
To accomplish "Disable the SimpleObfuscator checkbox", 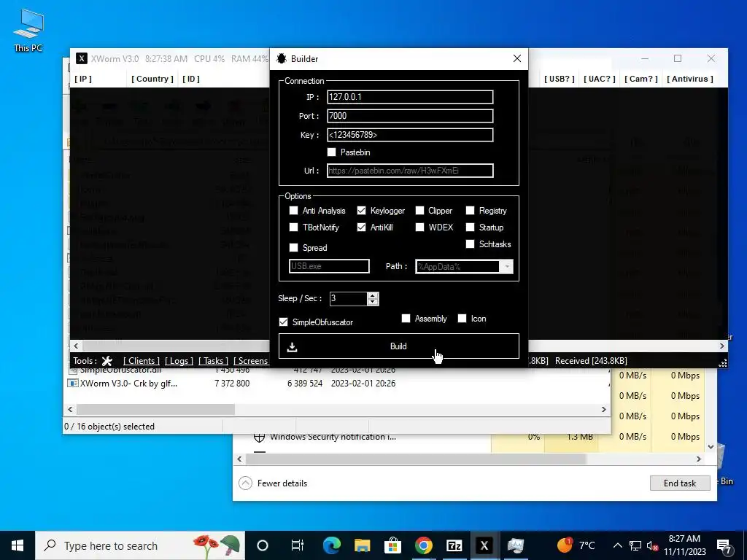I will point(284,322).
